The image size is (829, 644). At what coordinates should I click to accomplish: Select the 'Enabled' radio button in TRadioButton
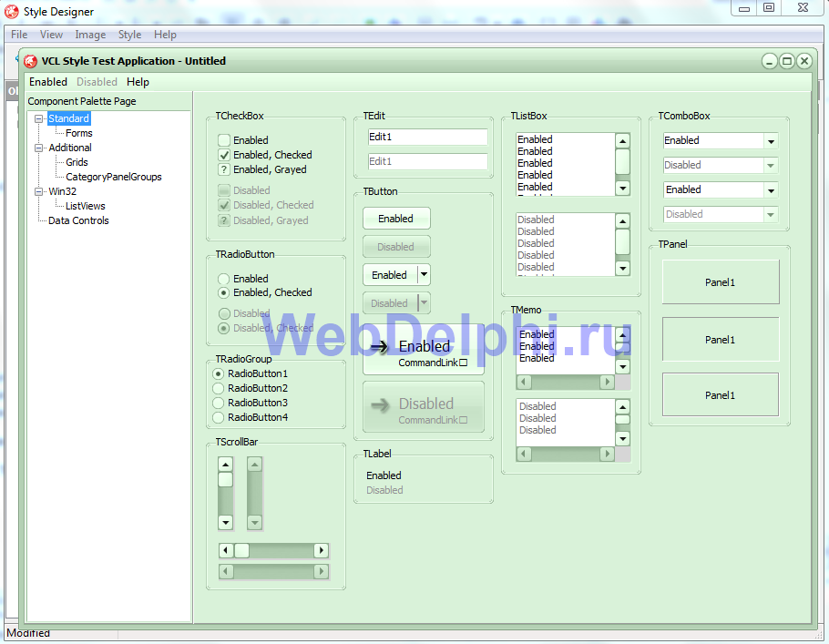(x=223, y=279)
